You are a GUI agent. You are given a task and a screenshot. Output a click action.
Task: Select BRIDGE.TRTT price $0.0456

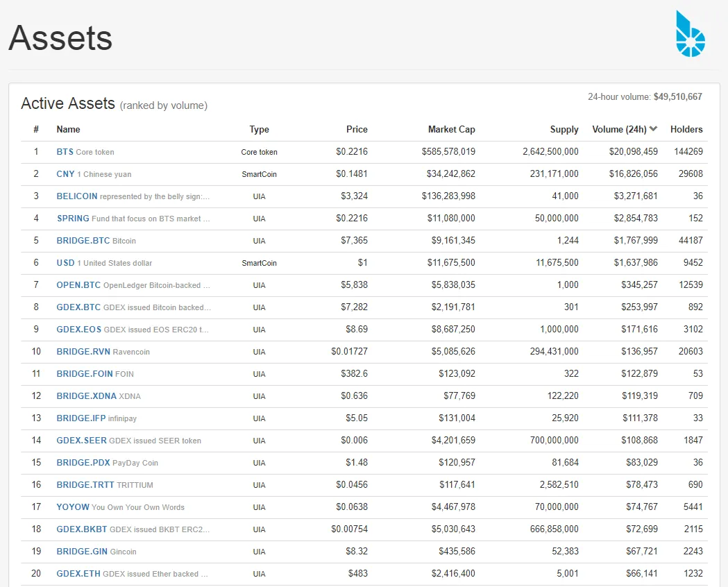[352, 485]
